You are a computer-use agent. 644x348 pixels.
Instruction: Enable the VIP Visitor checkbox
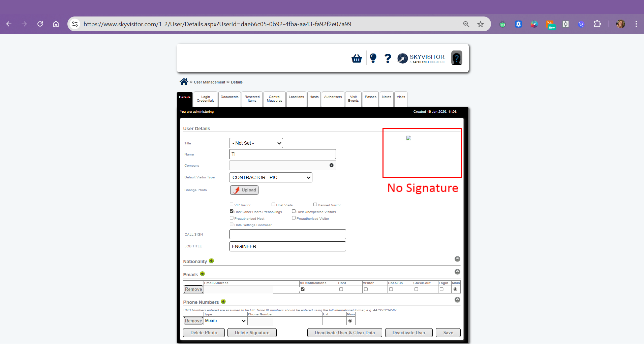(232, 204)
